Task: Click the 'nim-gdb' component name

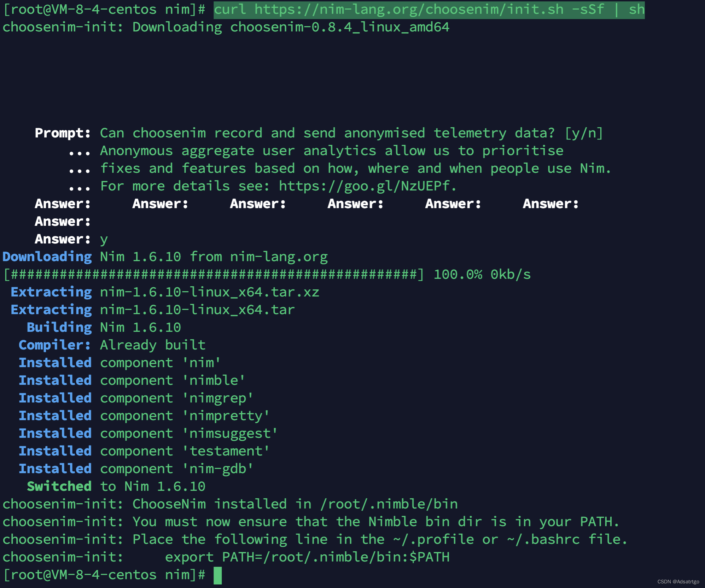Action: point(218,469)
